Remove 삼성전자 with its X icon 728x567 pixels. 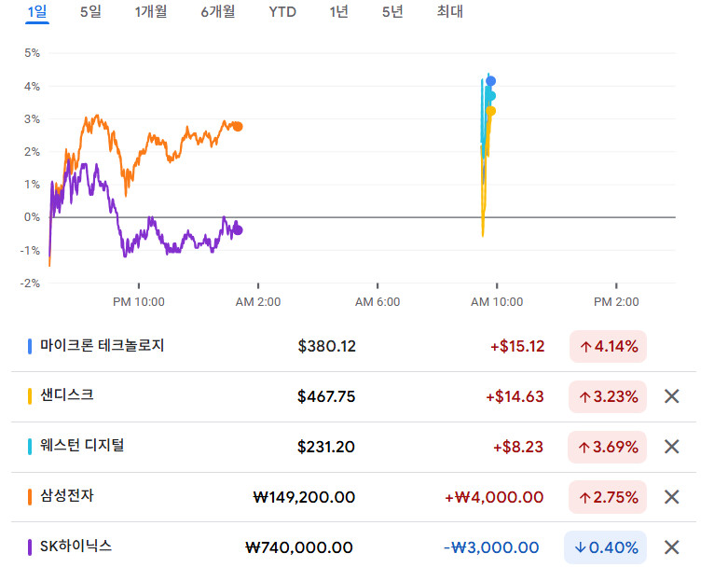(671, 497)
